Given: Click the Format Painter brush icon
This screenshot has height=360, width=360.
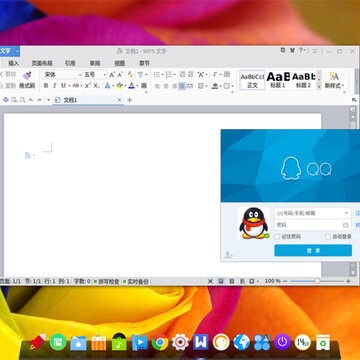Looking at the screenshot, I should pos(27,76).
